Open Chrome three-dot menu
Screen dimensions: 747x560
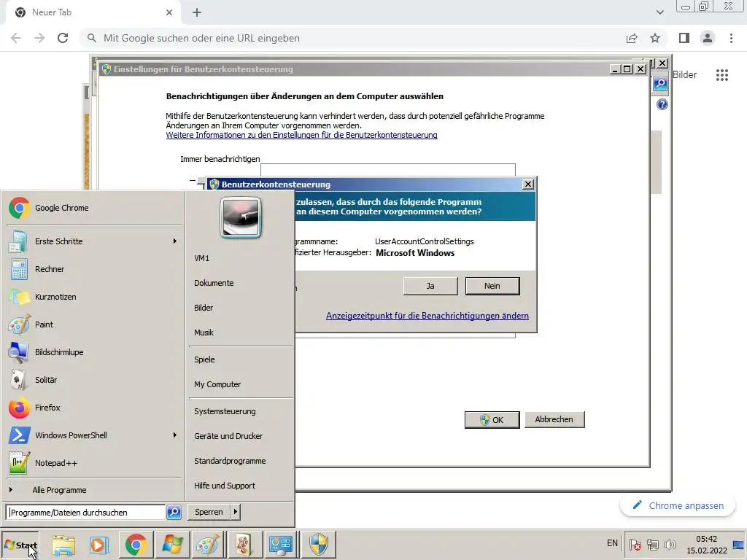pos(731,38)
